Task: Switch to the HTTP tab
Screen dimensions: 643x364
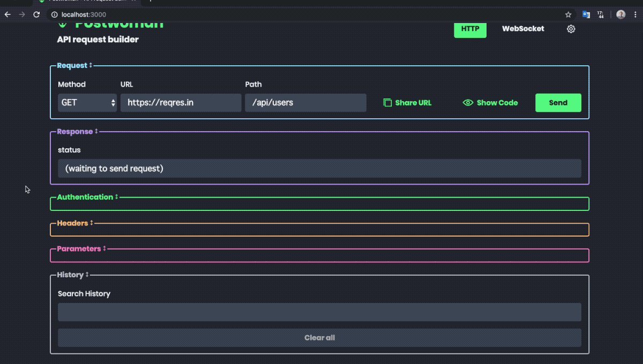Action: [x=470, y=29]
